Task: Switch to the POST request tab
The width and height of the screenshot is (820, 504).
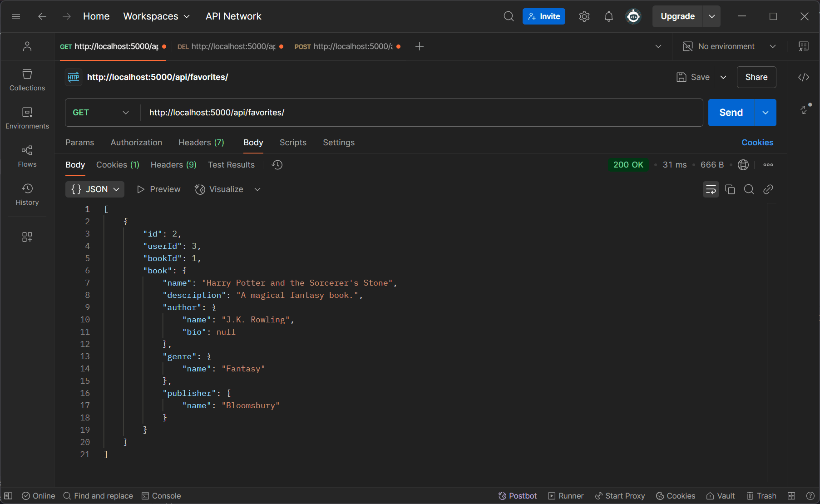Action: [x=347, y=46]
